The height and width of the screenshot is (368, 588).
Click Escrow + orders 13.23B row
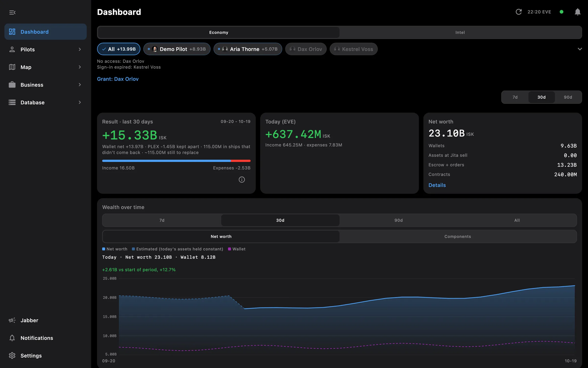pos(502,165)
